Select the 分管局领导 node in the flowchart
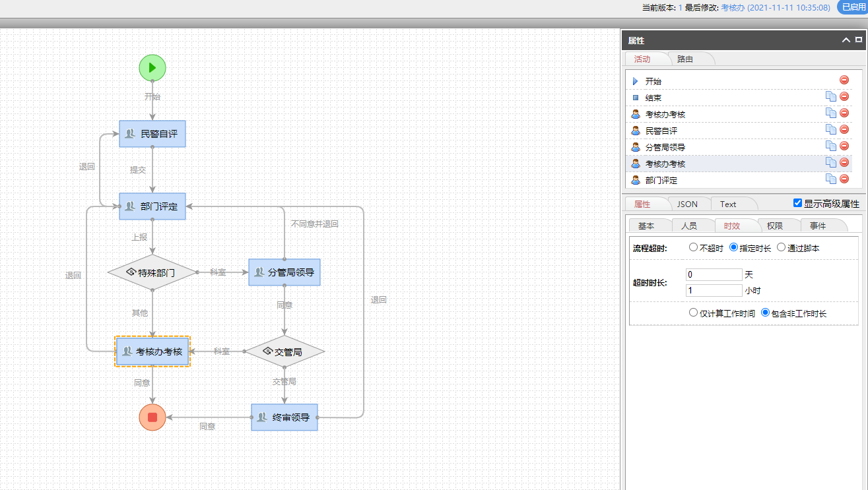 point(284,272)
